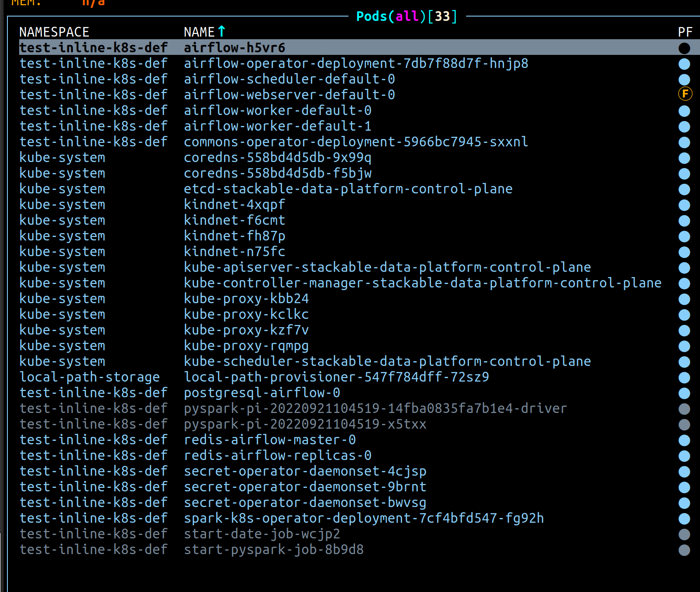Select pod pyspark-pi-20220921104519-x5txx

point(305,424)
